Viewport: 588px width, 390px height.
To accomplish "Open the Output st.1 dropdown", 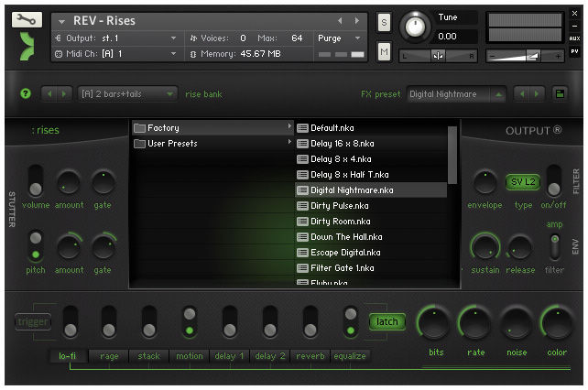I will pos(173,38).
